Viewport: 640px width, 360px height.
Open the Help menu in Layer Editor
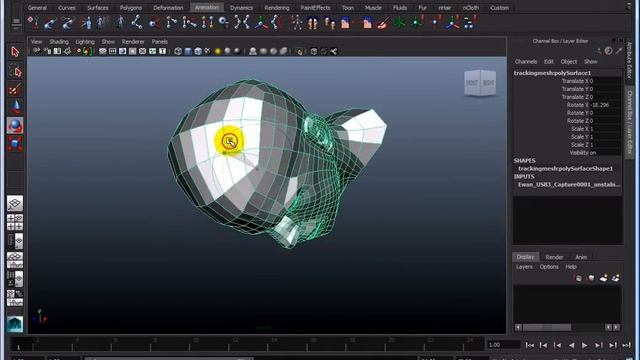pyautogui.click(x=571, y=267)
